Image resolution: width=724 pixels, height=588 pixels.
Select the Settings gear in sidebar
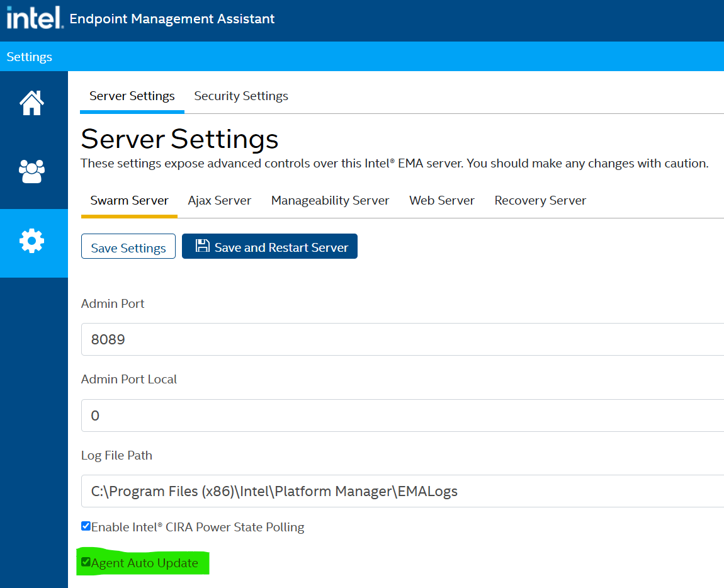31,240
